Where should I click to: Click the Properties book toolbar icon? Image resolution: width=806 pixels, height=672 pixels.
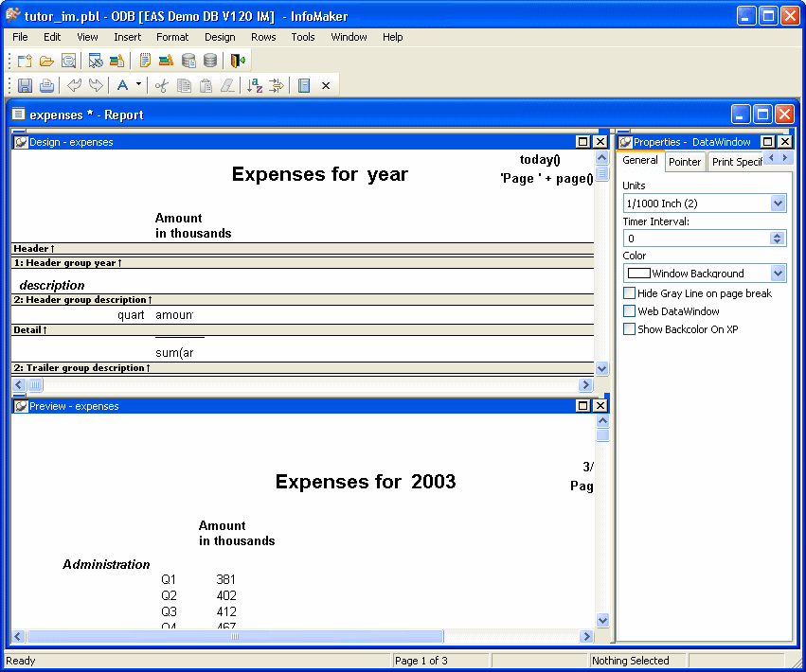click(304, 85)
